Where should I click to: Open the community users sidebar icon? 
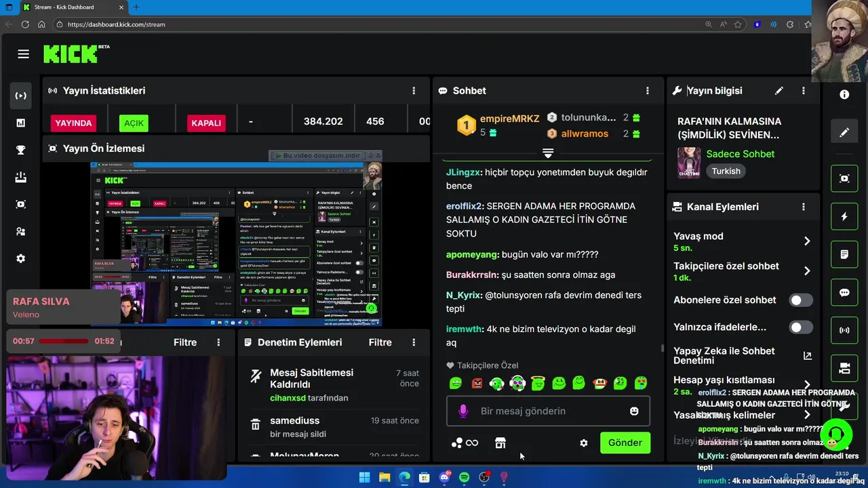coord(21,231)
